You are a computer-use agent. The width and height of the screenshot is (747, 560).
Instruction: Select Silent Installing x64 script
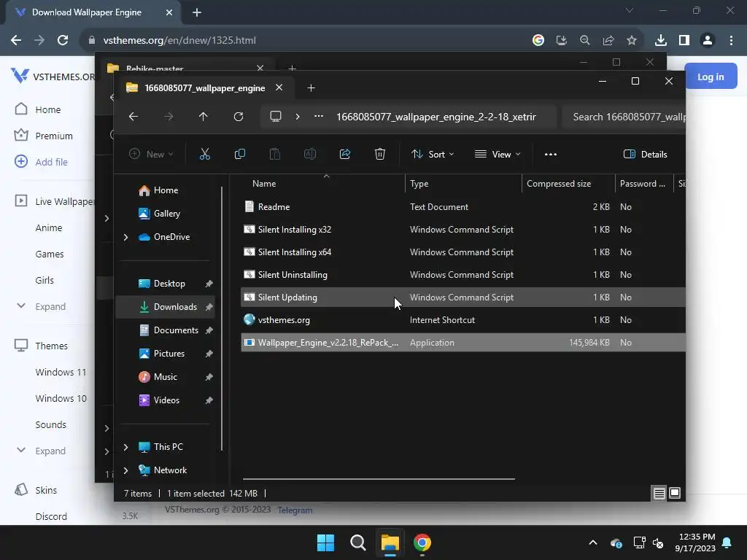(463, 252)
